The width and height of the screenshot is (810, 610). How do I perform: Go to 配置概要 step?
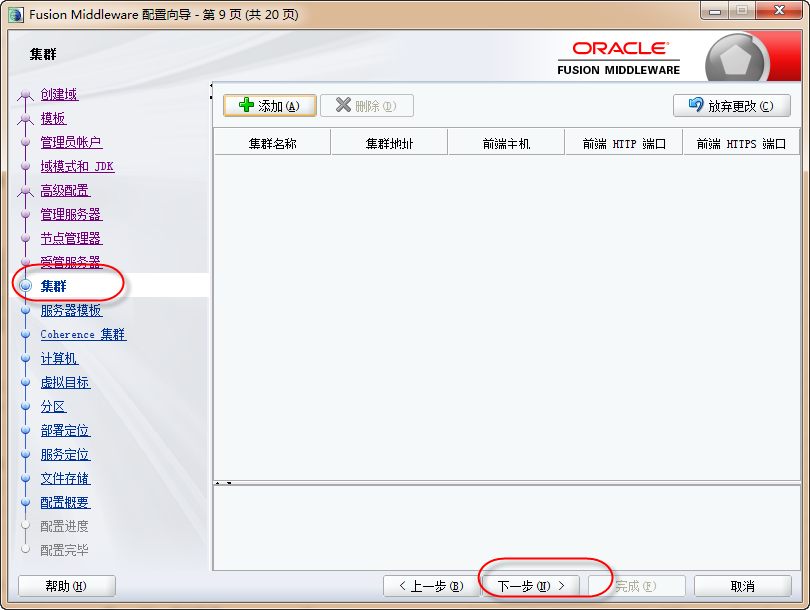click(65, 502)
